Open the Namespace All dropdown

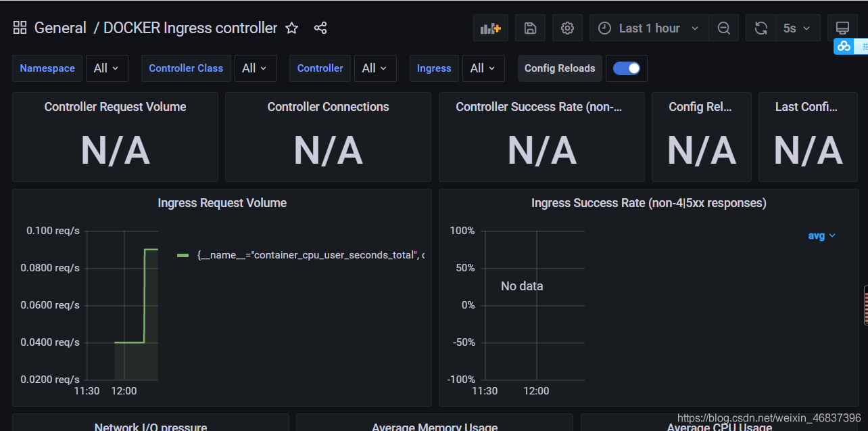[107, 68]
